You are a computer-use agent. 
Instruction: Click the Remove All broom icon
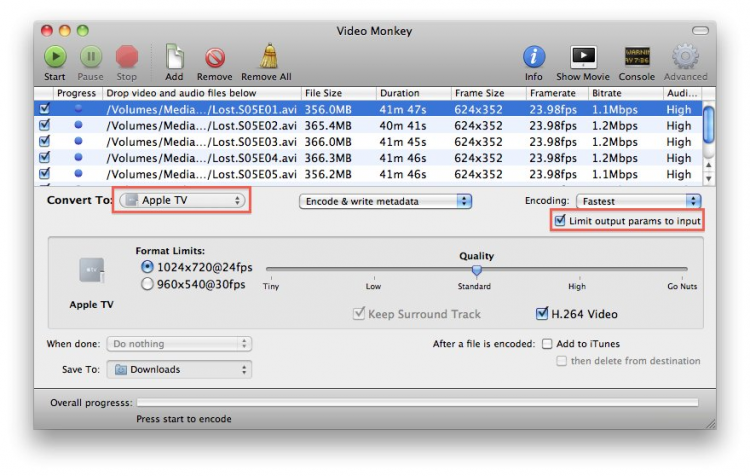click(269, 56)
